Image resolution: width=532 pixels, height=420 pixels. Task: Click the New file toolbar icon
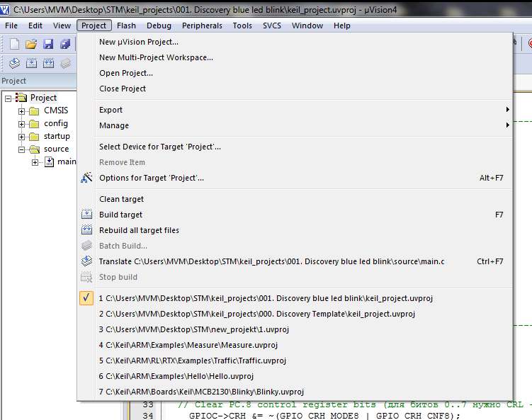tap(14, 44)
